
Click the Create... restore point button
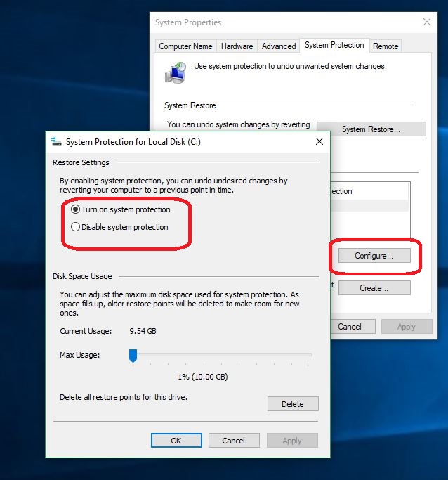coord(374,288)
